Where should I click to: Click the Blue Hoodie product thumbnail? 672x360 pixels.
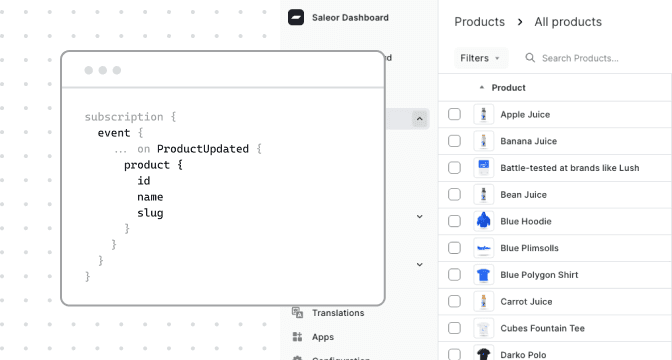[483, 221]
